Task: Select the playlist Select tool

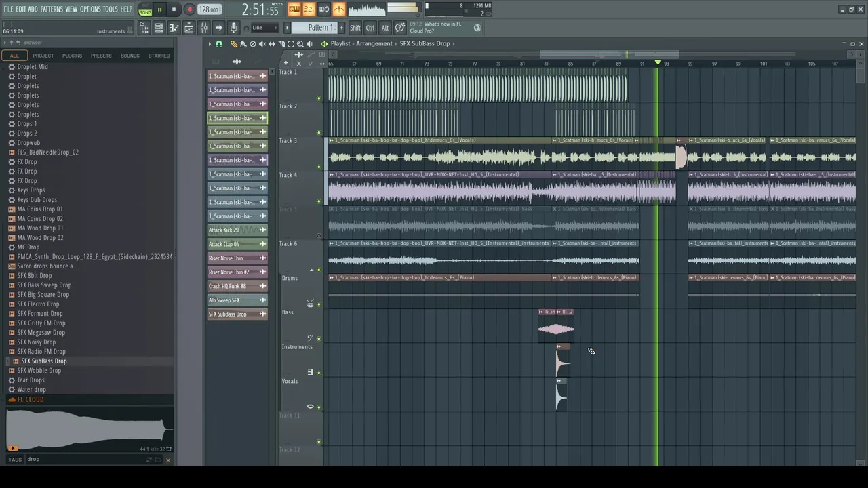Action: (x=291, y=43)
